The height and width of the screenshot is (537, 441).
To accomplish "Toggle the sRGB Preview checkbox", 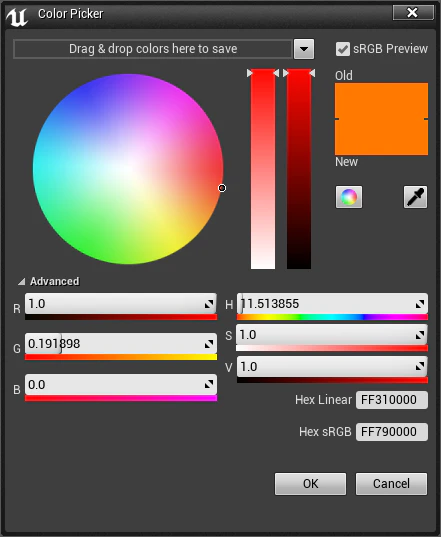I will tap(342, 49).
